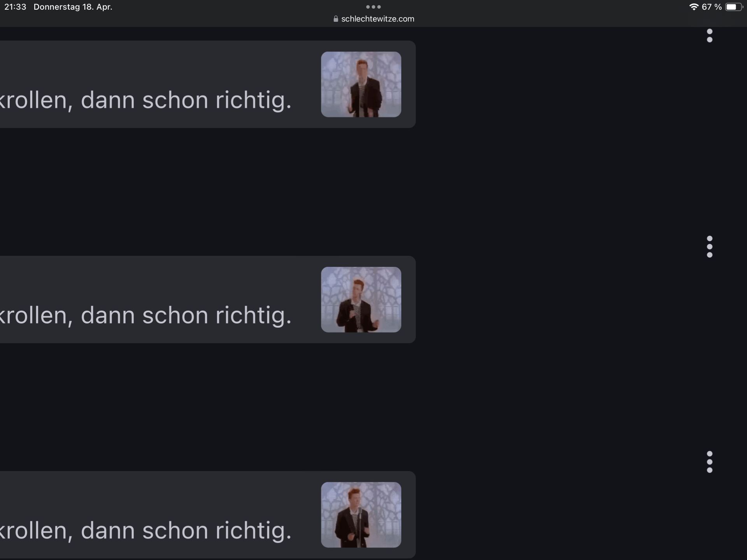This screenshot has width=747, height=560.
Task: Tap the first card's 'dann schon richtig.' text
Action: pyautogui.click(x=186, y=100)
